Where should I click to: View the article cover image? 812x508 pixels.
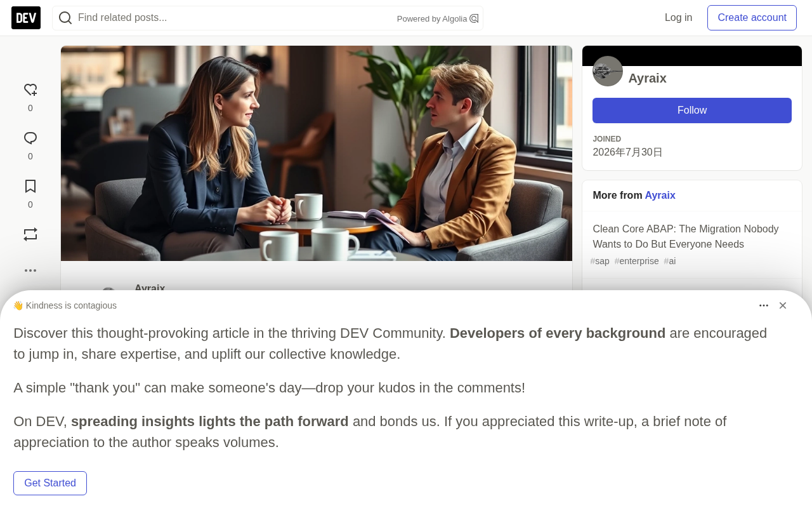[317, 153]
